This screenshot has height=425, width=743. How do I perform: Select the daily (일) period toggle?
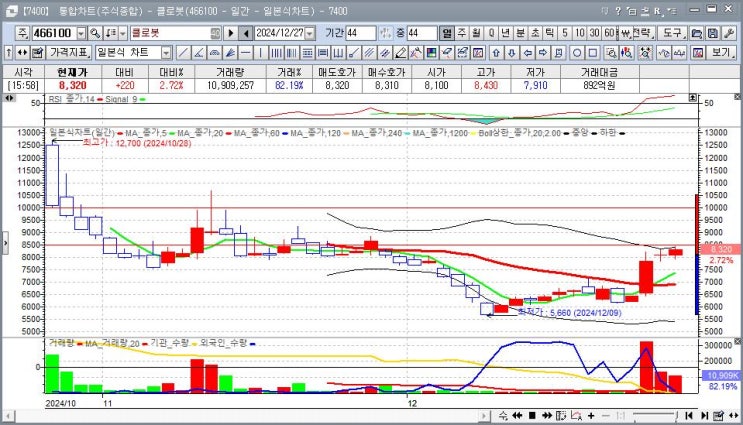click(446, 33)
